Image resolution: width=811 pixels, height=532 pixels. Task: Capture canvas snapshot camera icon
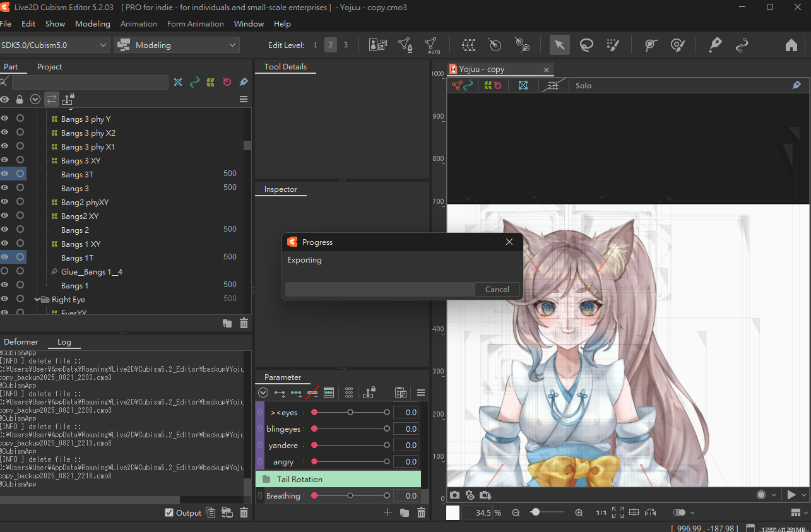454,495
